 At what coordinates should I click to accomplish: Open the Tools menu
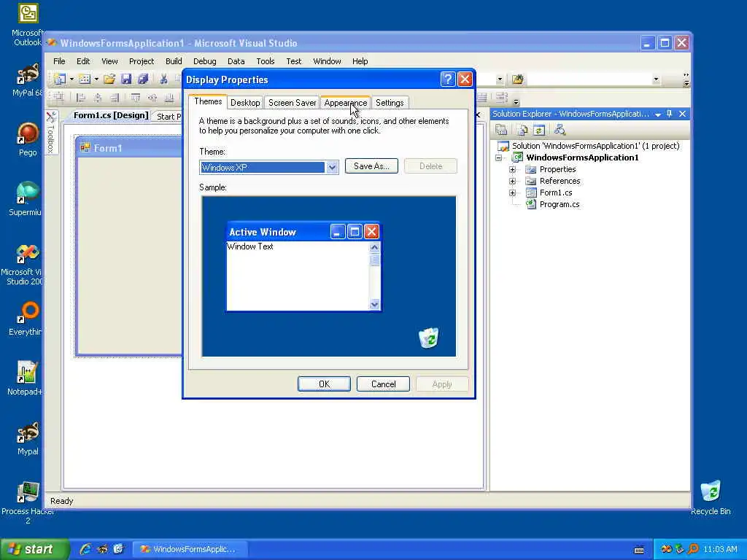point(266,61)
